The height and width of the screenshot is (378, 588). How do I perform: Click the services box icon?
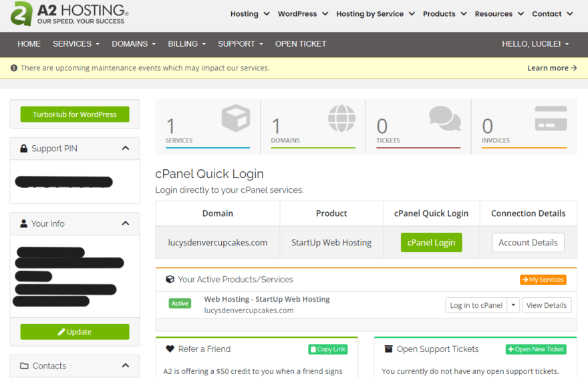[x=235, y=118]
